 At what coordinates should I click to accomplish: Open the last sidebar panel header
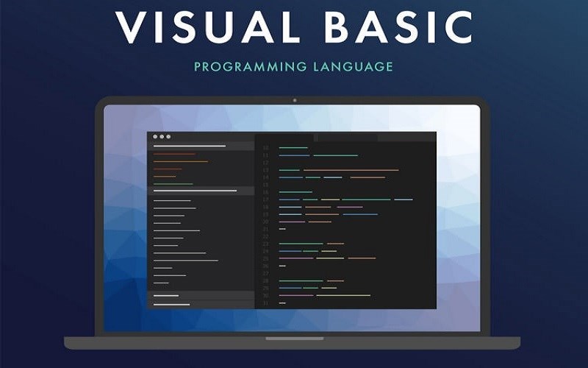point(201,305)
